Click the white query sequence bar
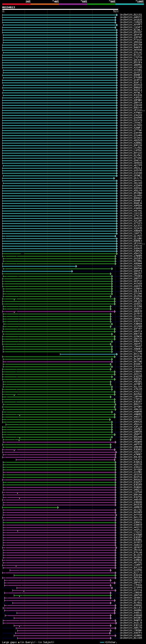Screen dimensions: 146x644 point(60,10)
